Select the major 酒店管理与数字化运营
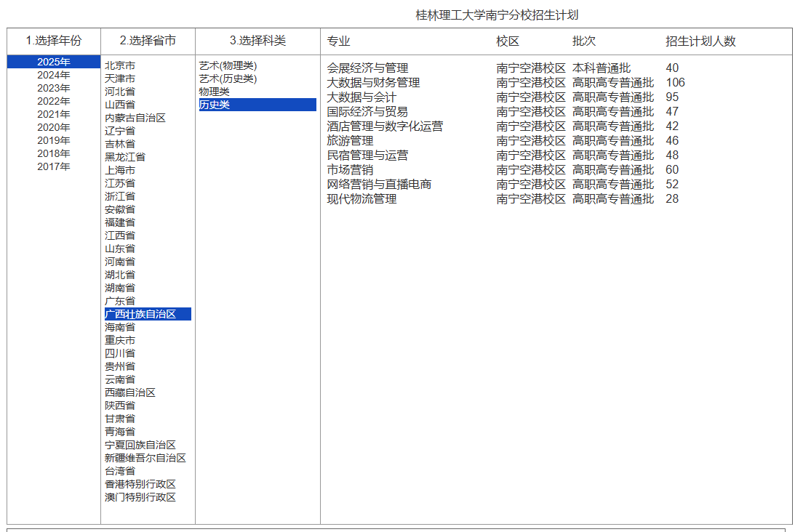The width and height of the screenshot is (795, 532). pos(385,126)
